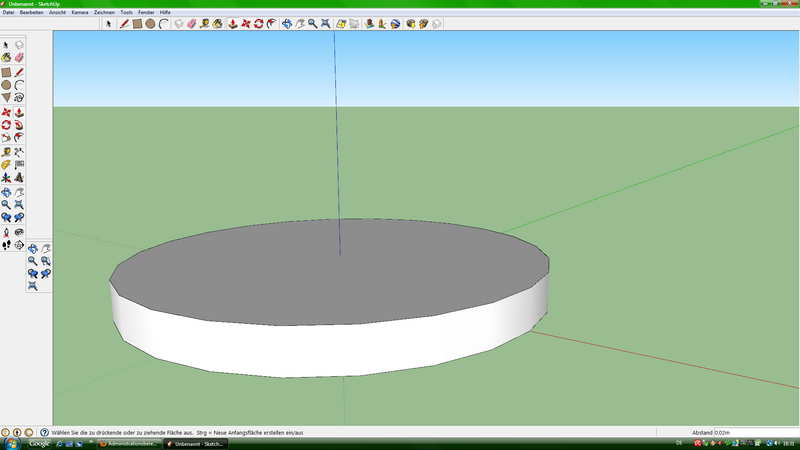The width and height of the screenshot is (800, 450).
Task: Select the Arc tool in top toolbar
Action: click(163, 23)
